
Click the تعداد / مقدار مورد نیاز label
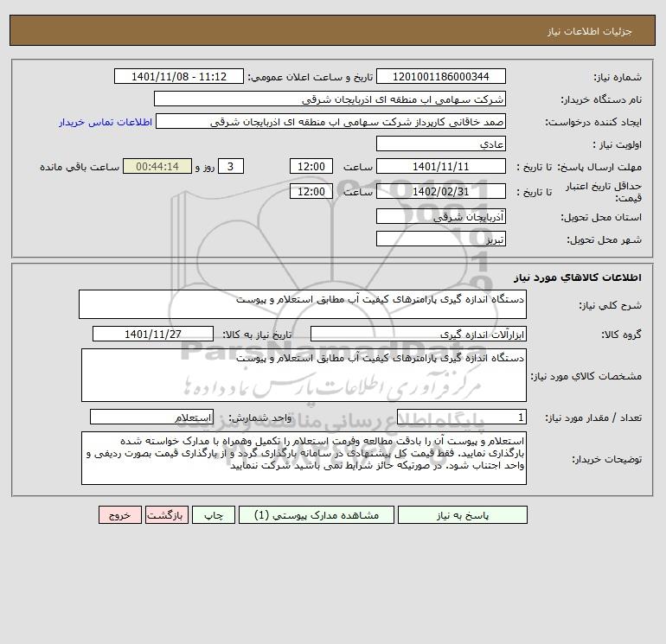pyautogui.click(x=593, y=418)
